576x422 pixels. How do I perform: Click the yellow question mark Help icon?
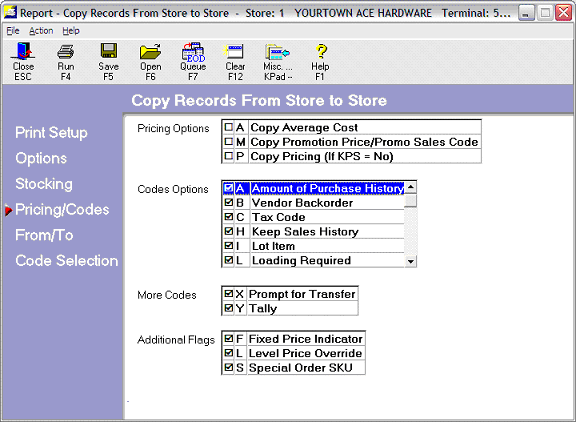coord(320,61)
